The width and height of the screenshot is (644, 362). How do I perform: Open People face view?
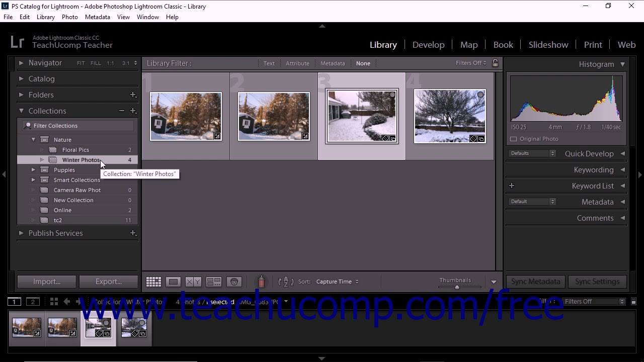tap(234, 282)
